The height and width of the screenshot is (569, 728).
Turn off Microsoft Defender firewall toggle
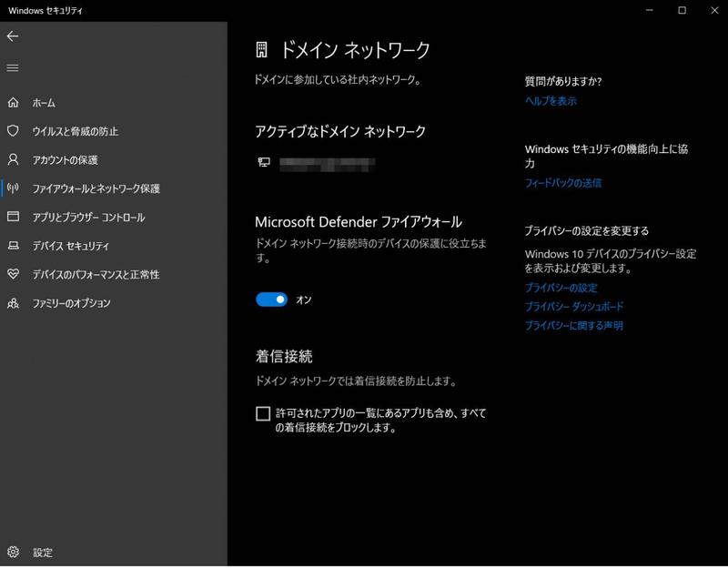pyautogui.click(x=271, y=300)
